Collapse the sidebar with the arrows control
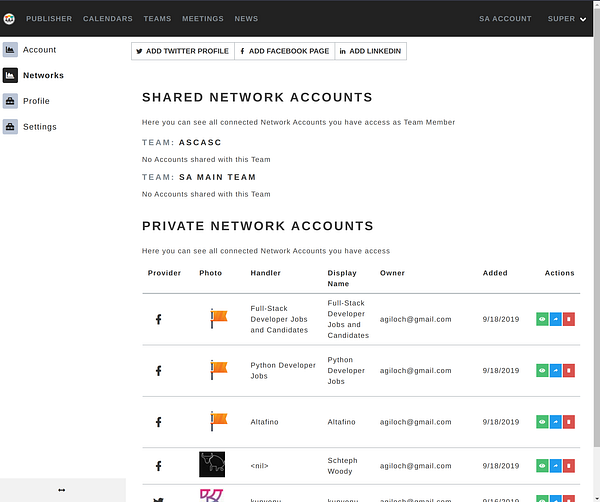 [x=62, y=490]
